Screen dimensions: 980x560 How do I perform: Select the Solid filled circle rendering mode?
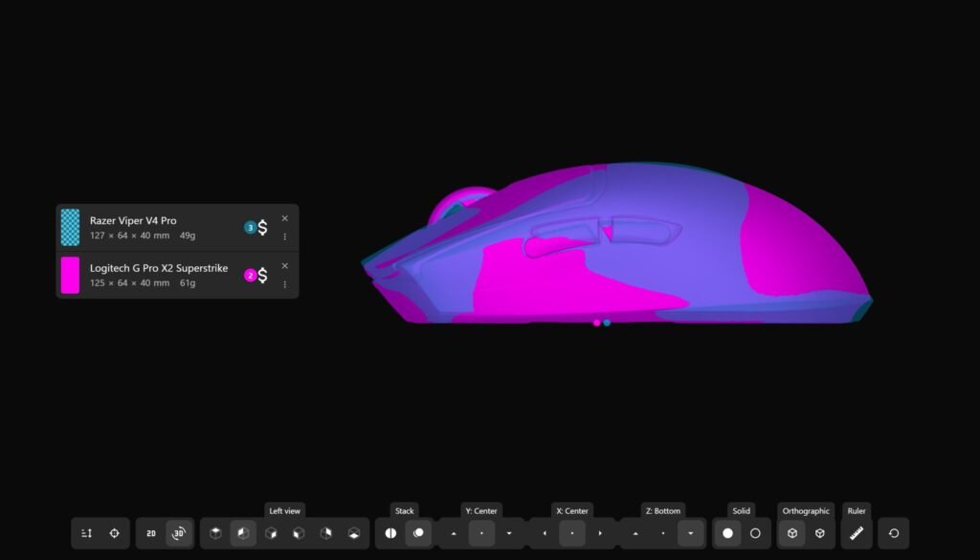727,533
